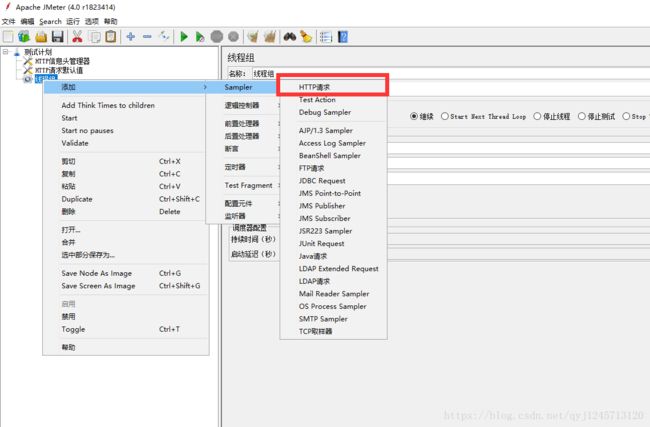This screenshot has width=650, height=427.
Task: Open the 定时器 submenu
Action: click(x=244, y=167)
